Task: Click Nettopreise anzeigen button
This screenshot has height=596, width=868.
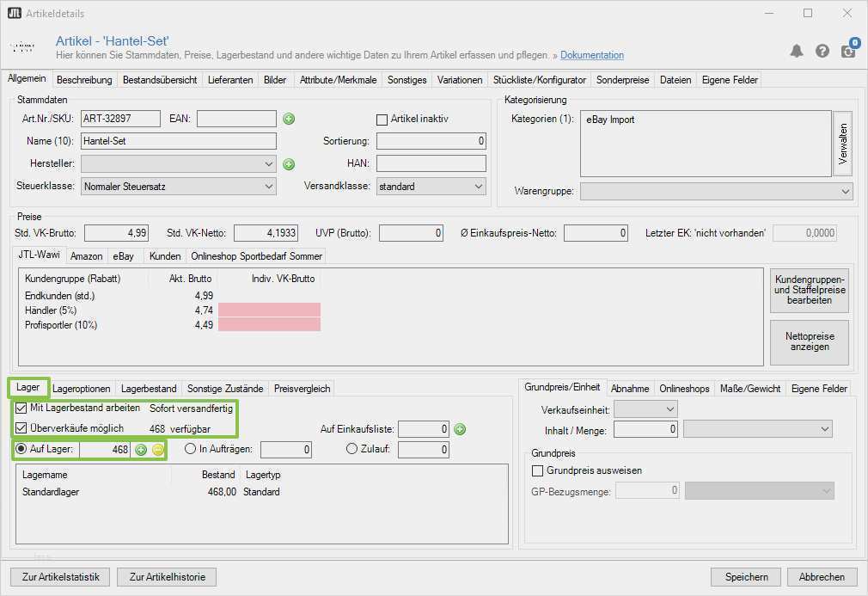Action: coord(810,341)
